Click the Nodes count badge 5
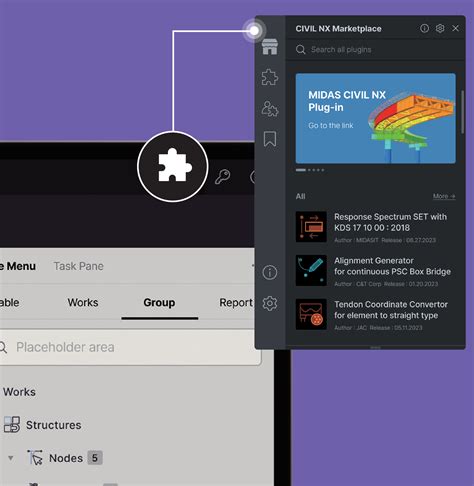Screen dimensions: 474x486 95,458
